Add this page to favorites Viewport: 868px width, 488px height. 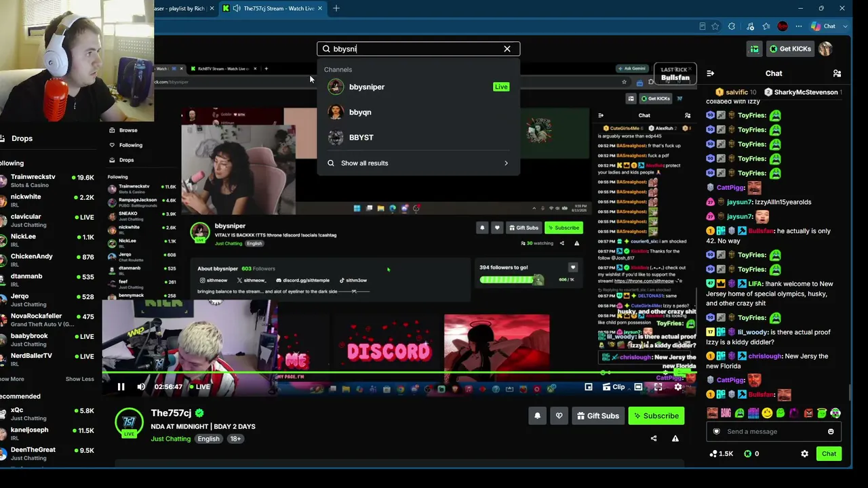[715, 26]
